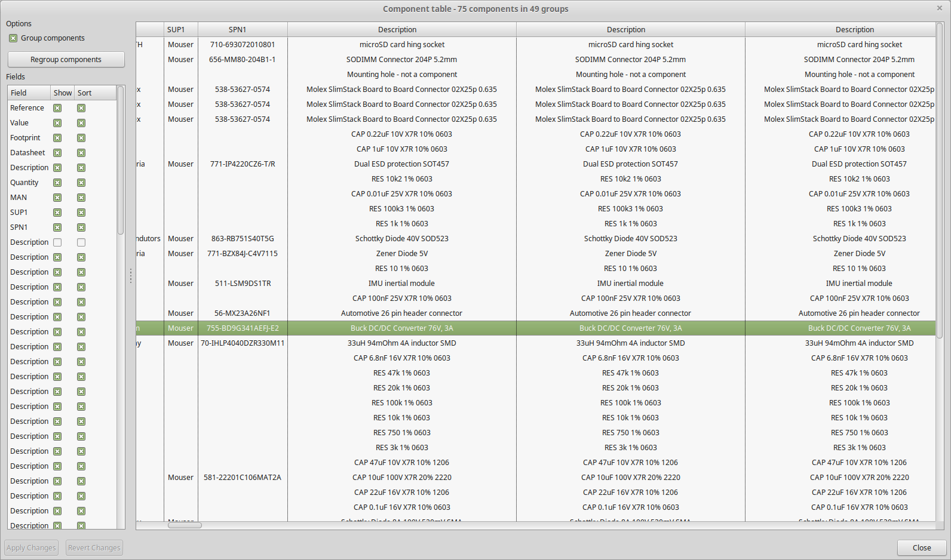Viewport: 951px width, 560px height.
Task: Close the component table dialog window
Action: (921, 547)
